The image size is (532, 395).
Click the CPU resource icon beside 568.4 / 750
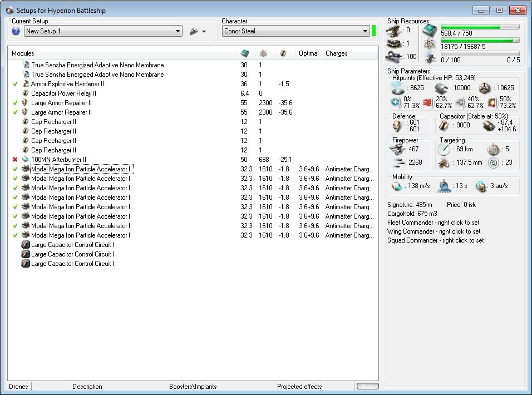tap(430, 31)
